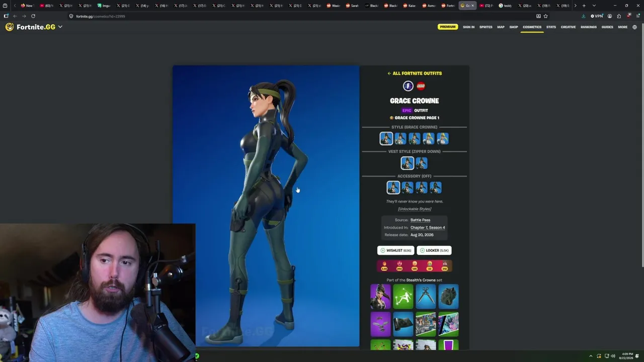The width and height of the screenshot is (644, 362).
Task: Select the second Grace Crowne style
Action: [400, 138]
